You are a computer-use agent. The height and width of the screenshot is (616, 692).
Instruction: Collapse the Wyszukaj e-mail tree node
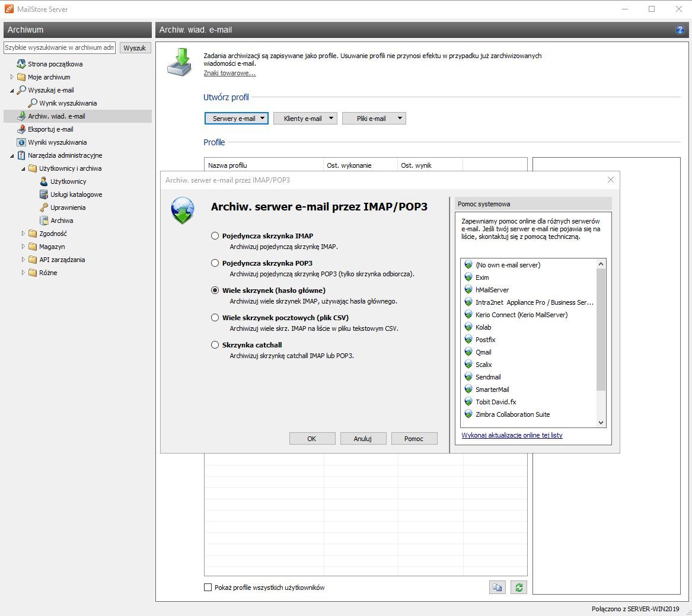12,91
